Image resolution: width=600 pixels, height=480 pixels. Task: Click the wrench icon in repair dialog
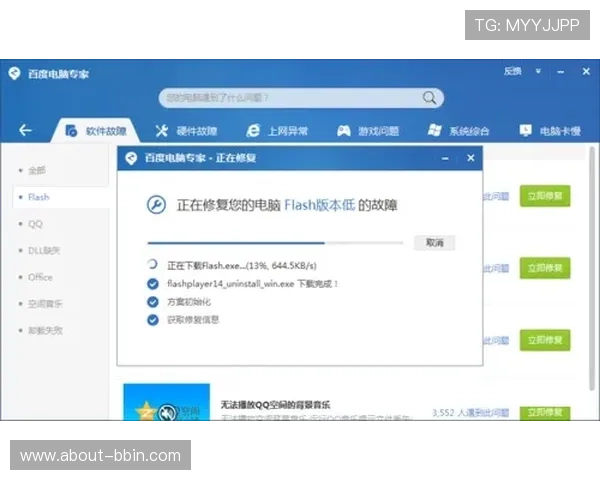pos(157,205)
